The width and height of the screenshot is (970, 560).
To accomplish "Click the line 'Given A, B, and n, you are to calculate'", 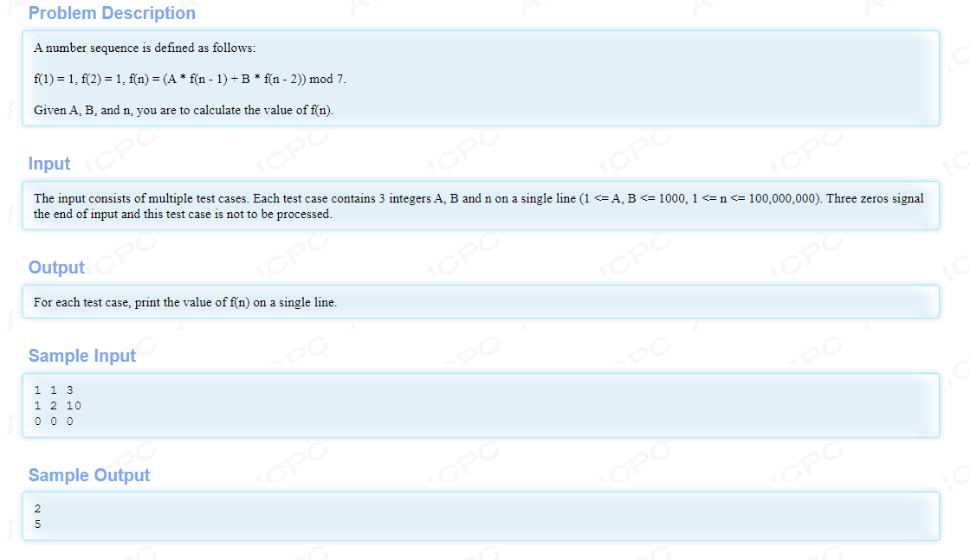I will click(183, 110).
